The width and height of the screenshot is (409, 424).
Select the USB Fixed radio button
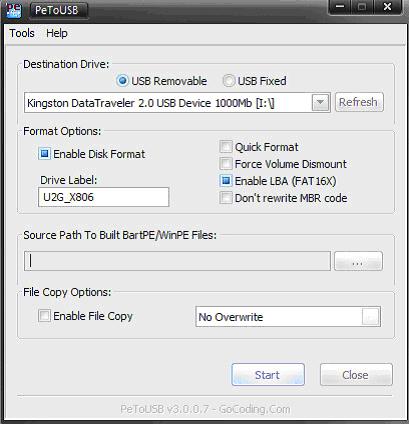229,81
